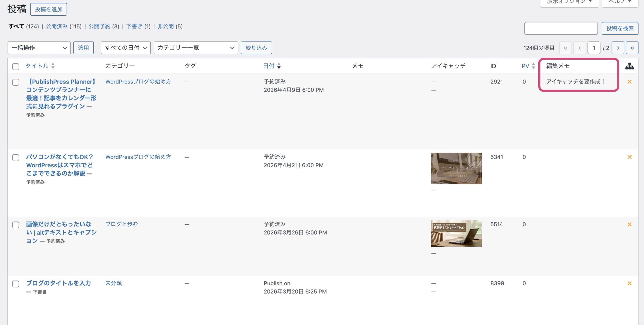Open thumbnail of altテキスト post

coord(456,233)
